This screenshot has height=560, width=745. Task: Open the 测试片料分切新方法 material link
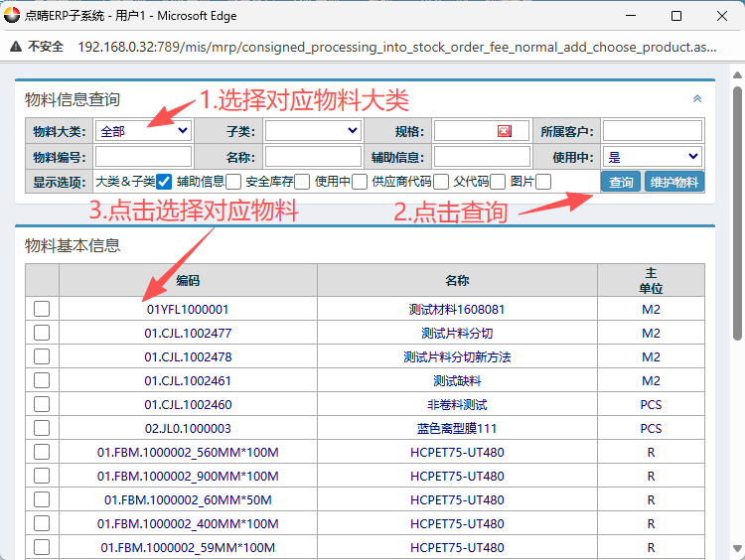pos(457,356)
